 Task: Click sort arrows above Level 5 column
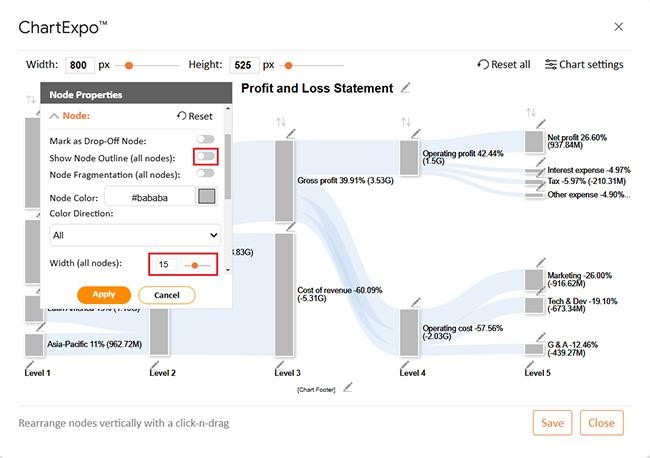point(531,112)
